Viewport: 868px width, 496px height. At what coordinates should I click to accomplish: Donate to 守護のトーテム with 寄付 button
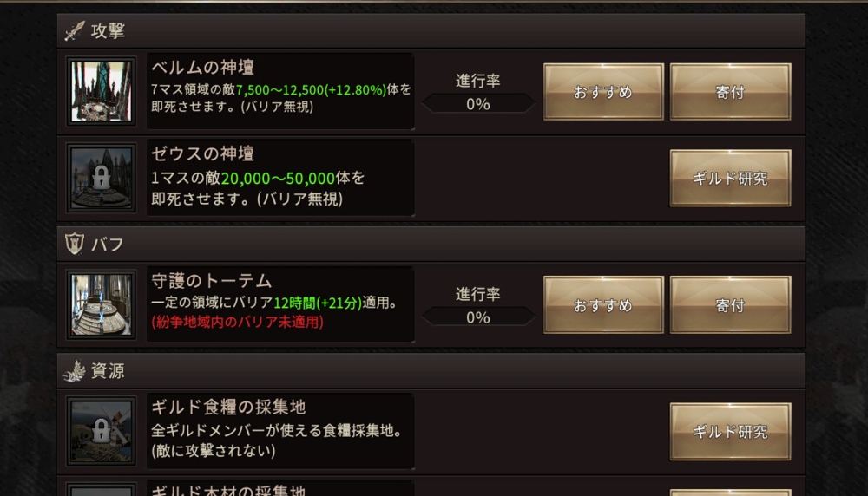click(x=730, y=304)
